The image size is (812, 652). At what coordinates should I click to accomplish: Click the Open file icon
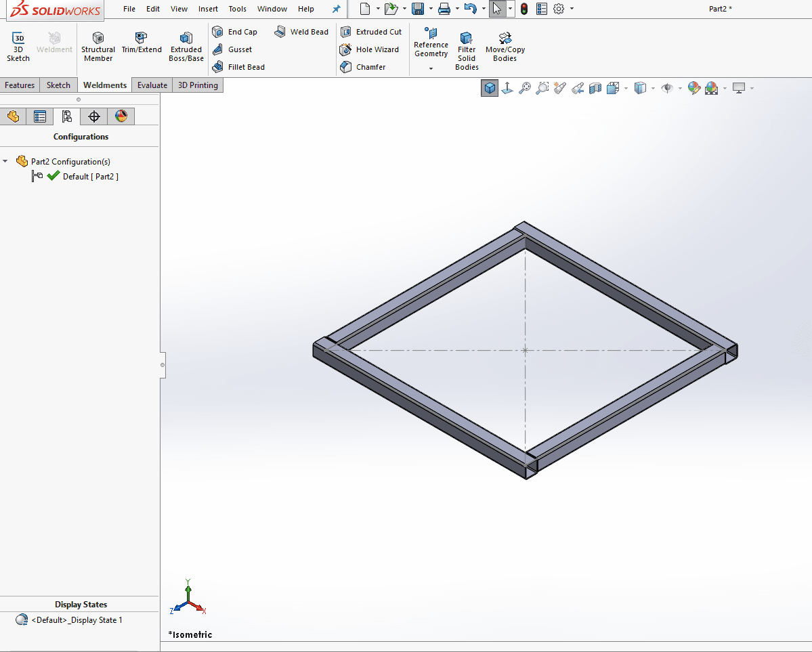(391, 9)
